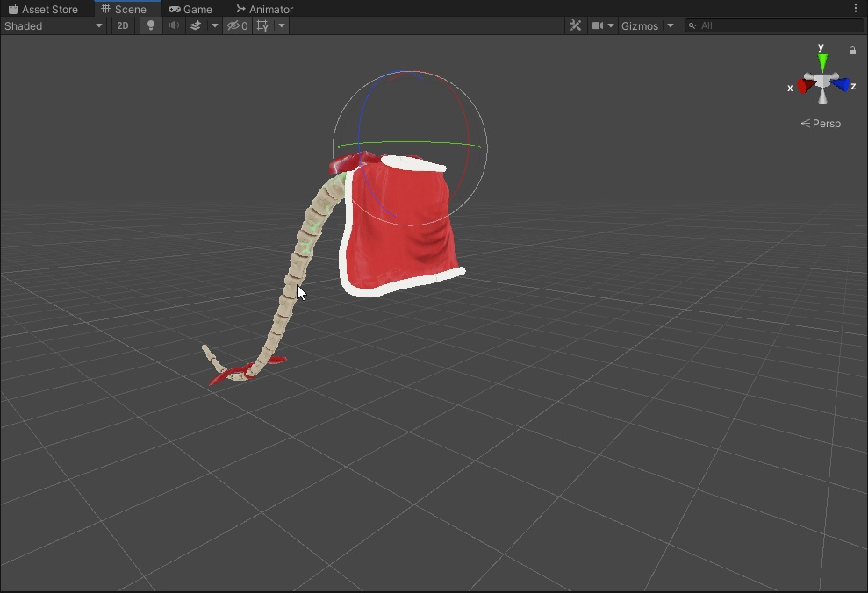Viewport: 868px width, 593px height.
Task: Toggle the scene grid visibility
Action: (261, 25)
